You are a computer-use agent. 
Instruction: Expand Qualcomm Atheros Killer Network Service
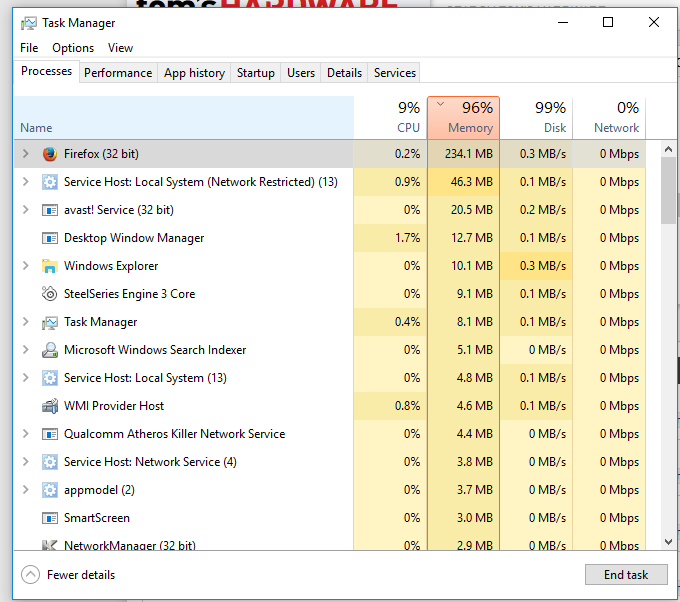pos(26,434)
